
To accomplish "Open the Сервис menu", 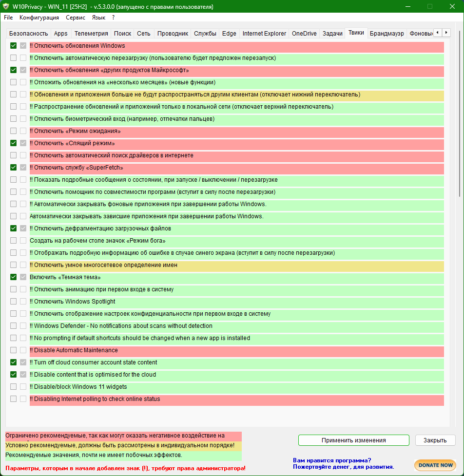I will click(x=76, y=17).
